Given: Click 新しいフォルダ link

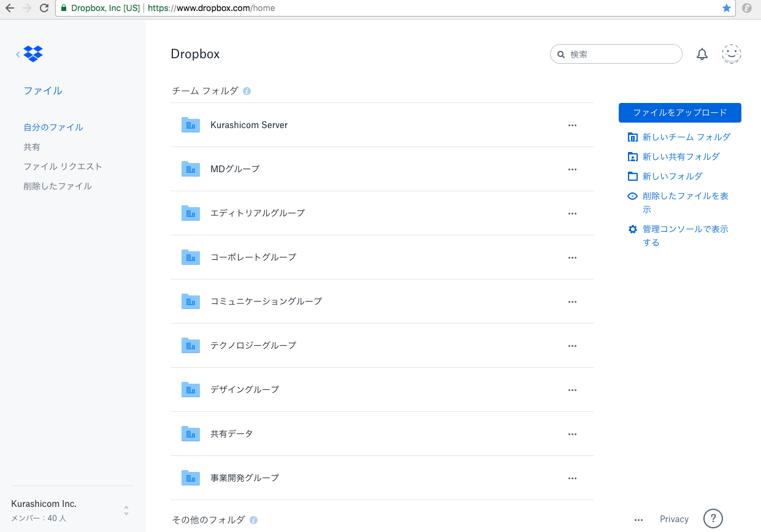Looking at the screenshot, I should pos(665,177).
